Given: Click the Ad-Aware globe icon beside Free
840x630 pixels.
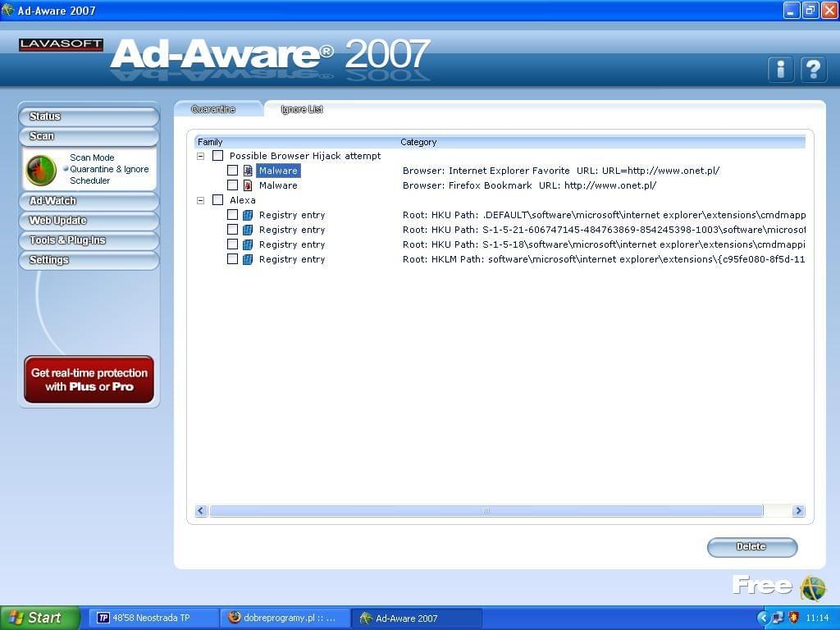Looking at the screenshot, I should [x=813, y=588].
